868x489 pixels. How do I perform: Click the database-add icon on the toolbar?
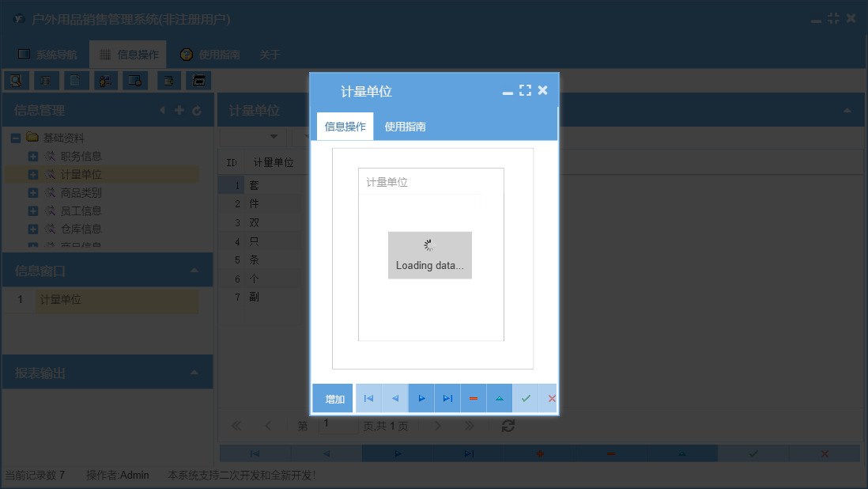pos(168,80)
